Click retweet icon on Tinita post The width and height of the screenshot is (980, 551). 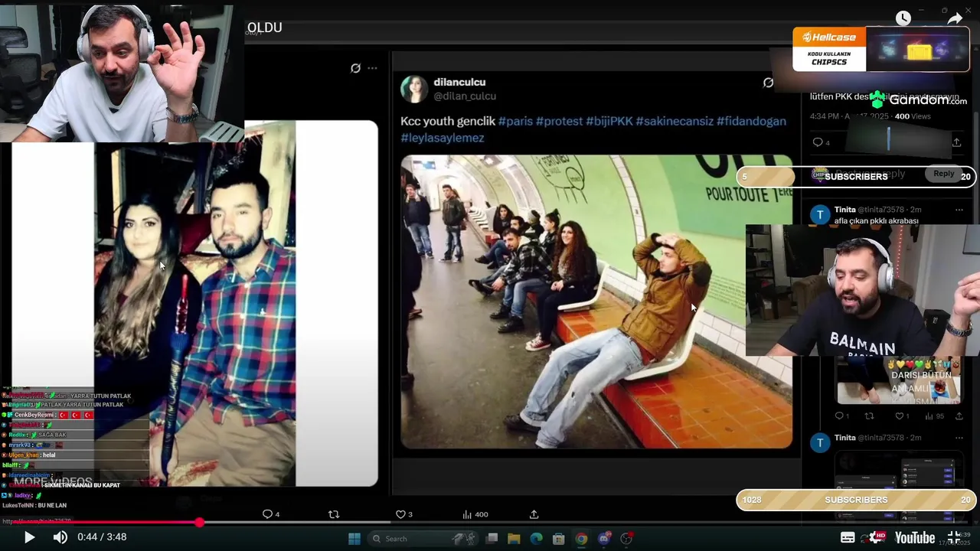[869, 416]
